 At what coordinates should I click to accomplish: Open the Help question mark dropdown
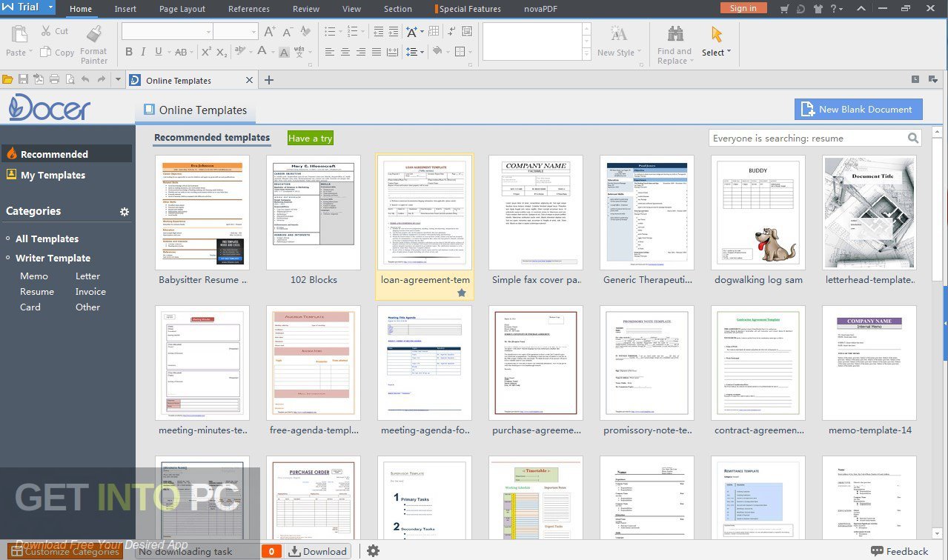(841, 9)
